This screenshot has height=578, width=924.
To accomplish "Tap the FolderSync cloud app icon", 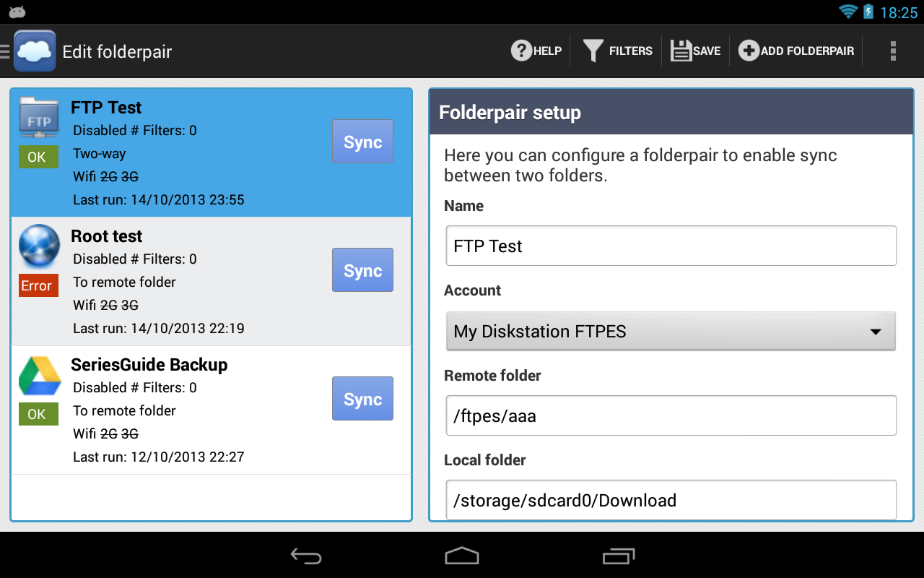I will (x=35, y=51).
